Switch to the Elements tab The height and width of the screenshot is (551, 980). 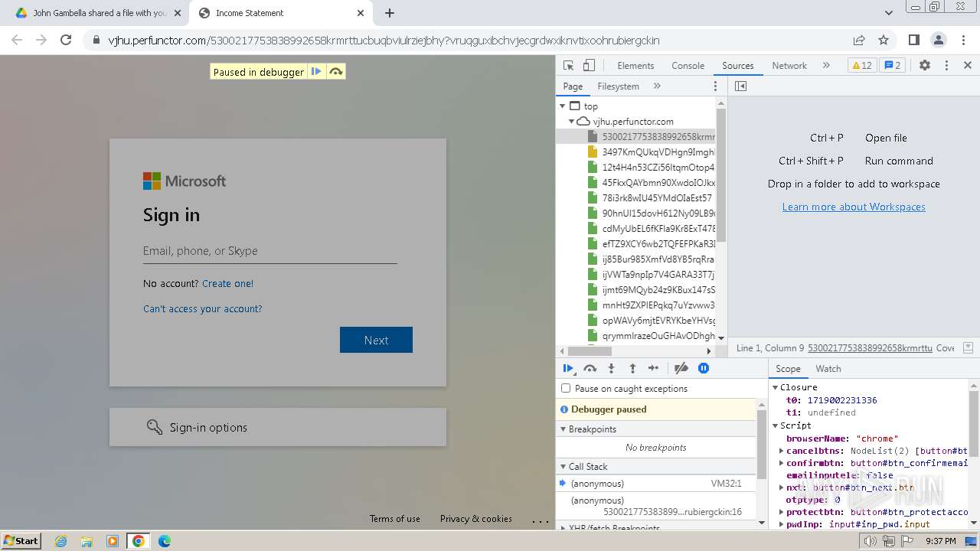pos(635,66)
